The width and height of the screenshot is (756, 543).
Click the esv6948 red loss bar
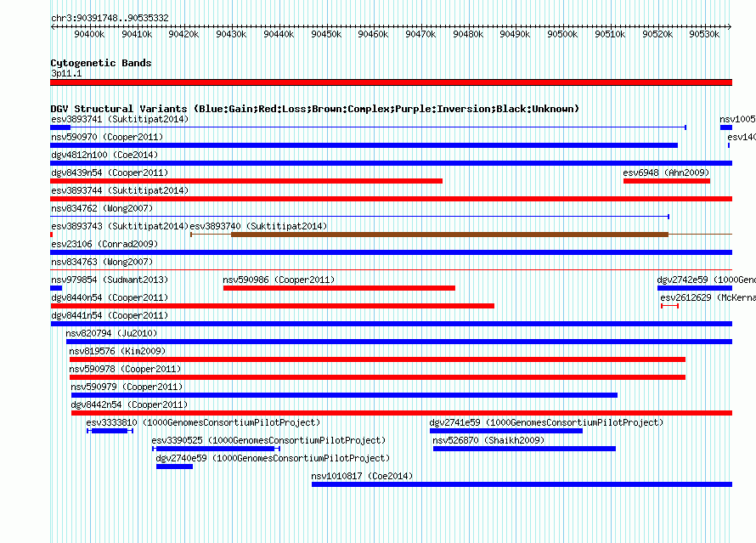[667, 181]
